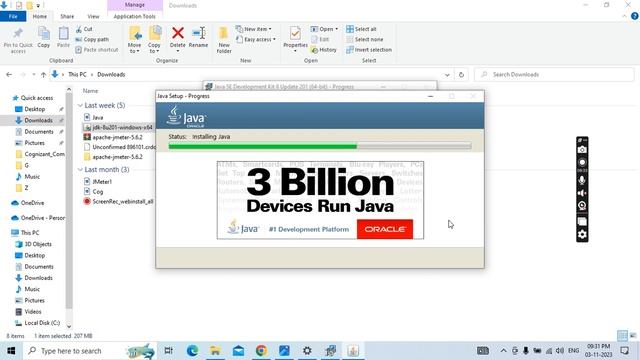The image size is (640, 360).
Task: Click Select none in ribbon
Action: [x=364, y=40]
